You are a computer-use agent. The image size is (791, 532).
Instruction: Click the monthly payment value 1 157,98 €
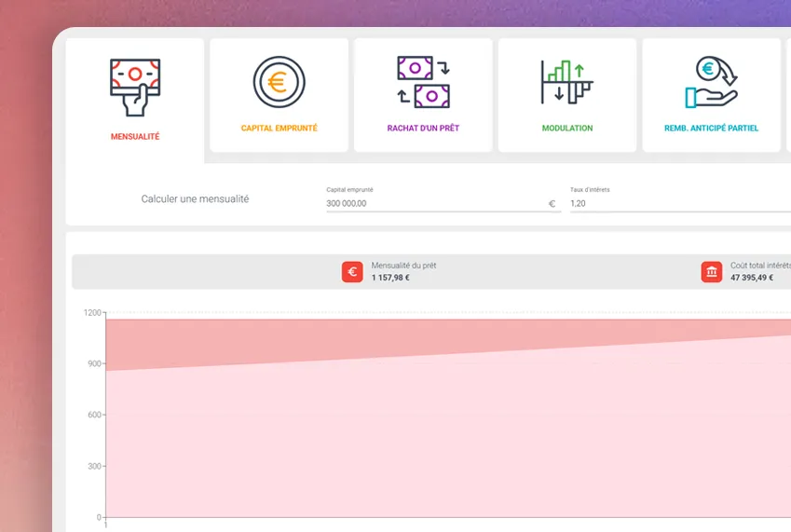pos(390,278)
